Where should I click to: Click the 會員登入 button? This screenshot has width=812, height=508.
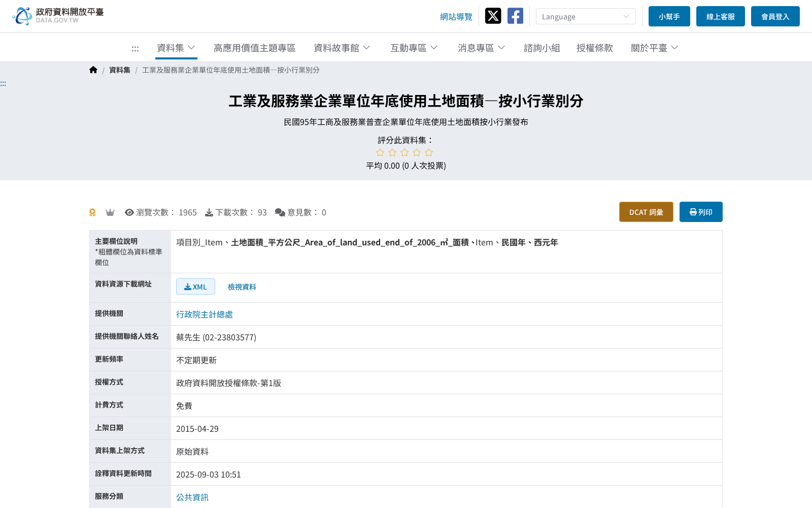click(775, 16)
